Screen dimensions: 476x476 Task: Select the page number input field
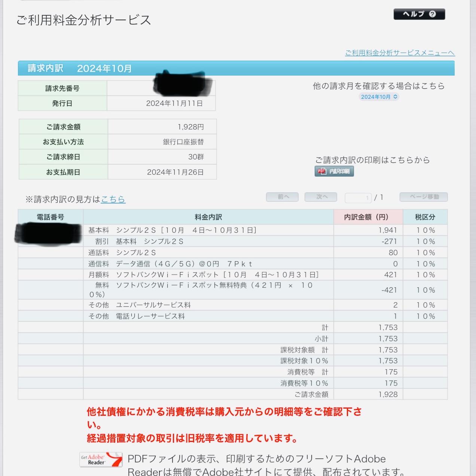coord(358,197)
